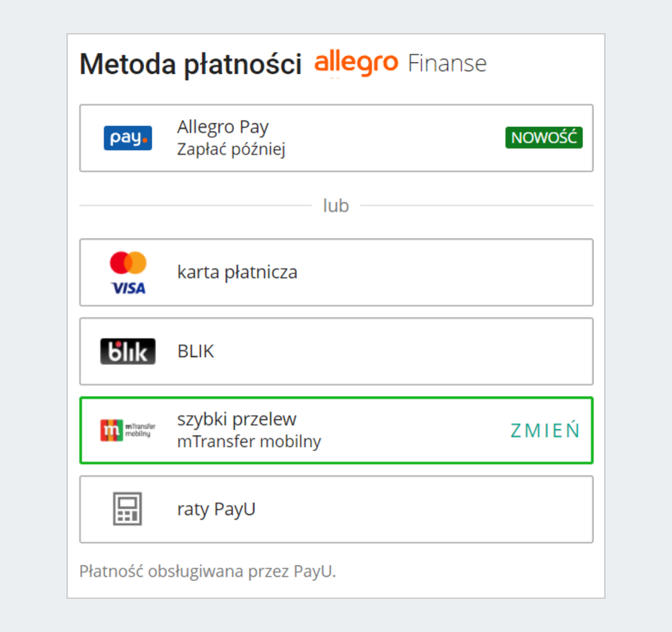Click the blue Allegro Pay logo icon
Viewport: 672px width, 632px height.
(x=128, y=138)
